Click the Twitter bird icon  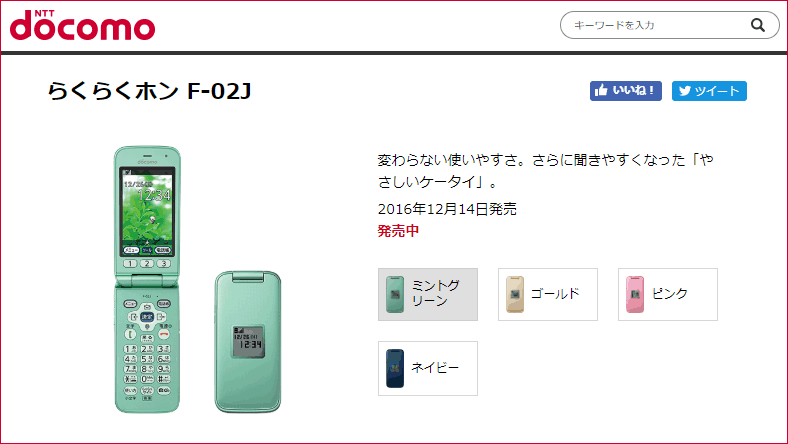coord(684,91)
